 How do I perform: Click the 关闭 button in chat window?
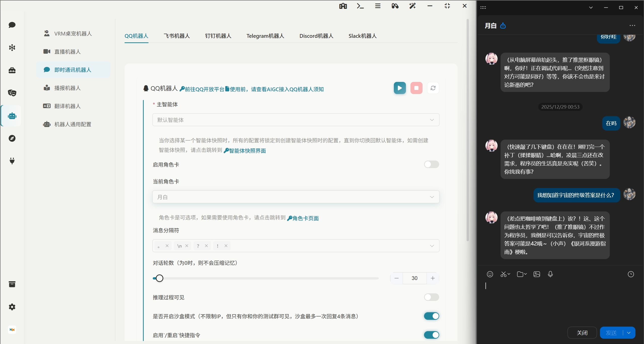tap(582, 333)
